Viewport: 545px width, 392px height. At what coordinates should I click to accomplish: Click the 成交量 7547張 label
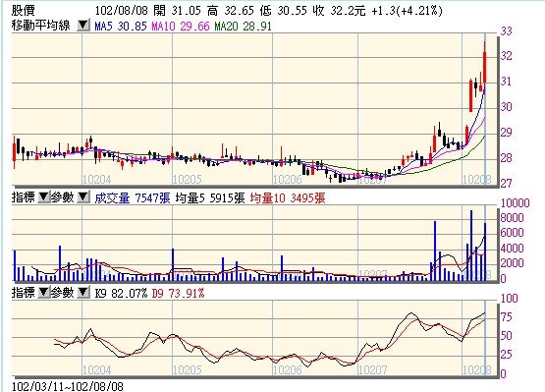(x=133, y=198)
